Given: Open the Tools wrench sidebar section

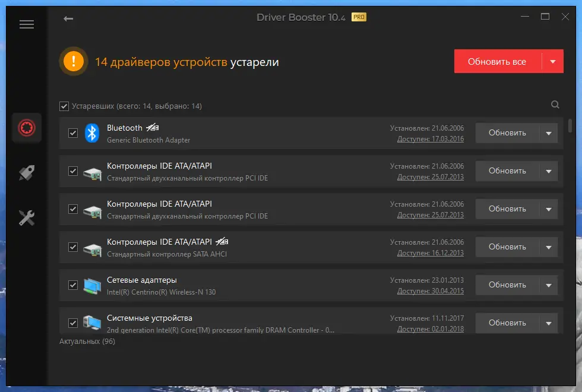Looking at the screenshot, I should coord(27,218).
